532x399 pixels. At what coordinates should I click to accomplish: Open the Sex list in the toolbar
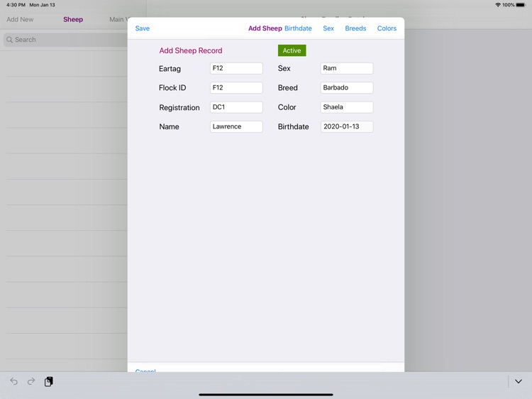tap(328, 28)
